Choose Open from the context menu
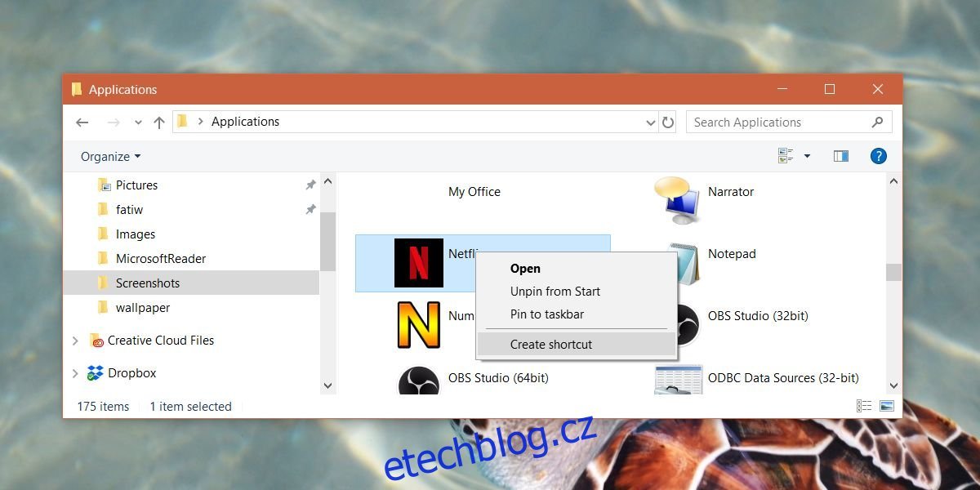 (577, 269)
